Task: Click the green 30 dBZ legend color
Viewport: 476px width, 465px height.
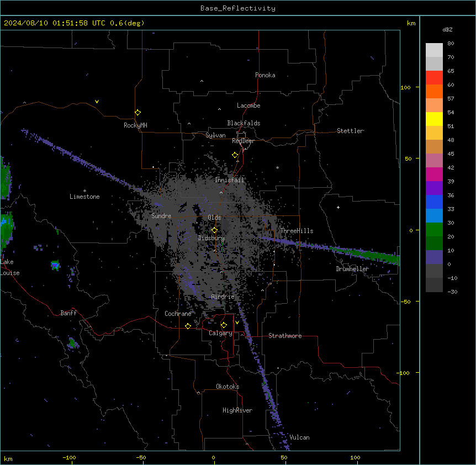Action: click(x=434, y=230)
